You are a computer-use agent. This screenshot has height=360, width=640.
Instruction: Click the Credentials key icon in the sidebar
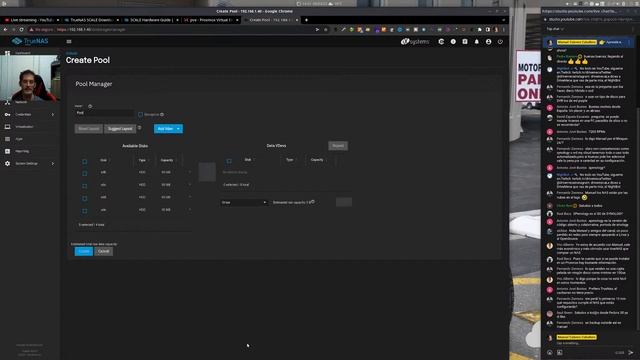click(7, 115)
